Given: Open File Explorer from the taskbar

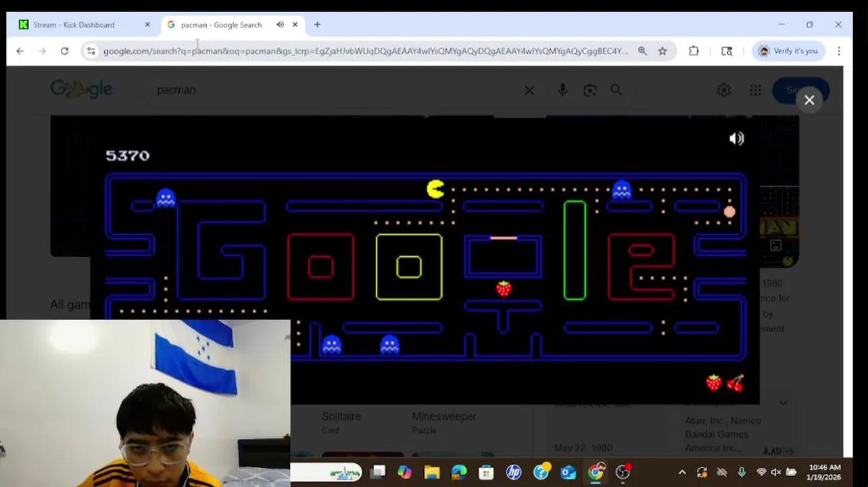Looking at the screenshot, I should pos(432,472).
